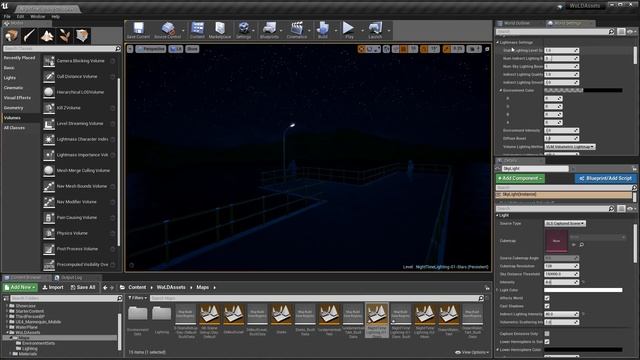Click WoLDAssets in the breadcrumb path

[171, 288]
